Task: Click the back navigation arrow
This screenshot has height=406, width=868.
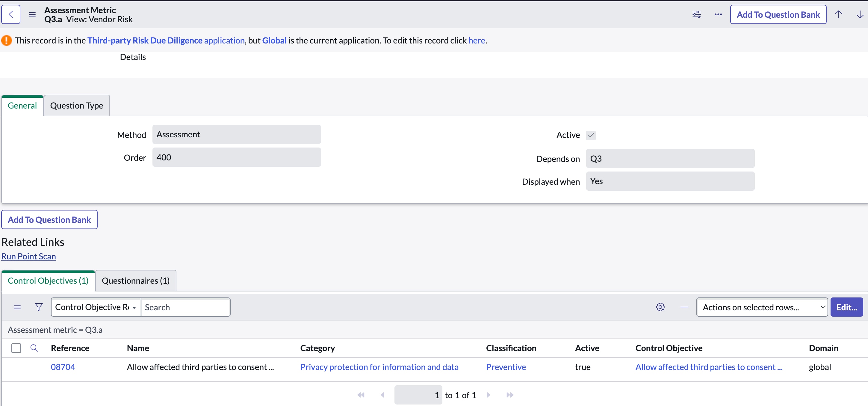Action: point(10,14)
